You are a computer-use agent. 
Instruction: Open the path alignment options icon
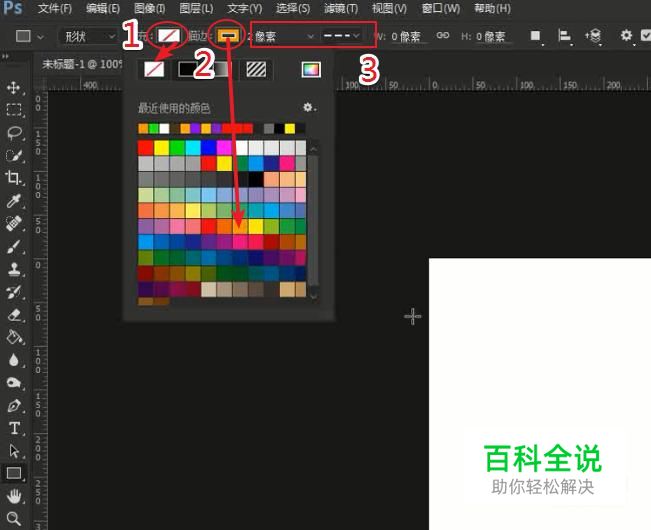click(x=564, y=36)
